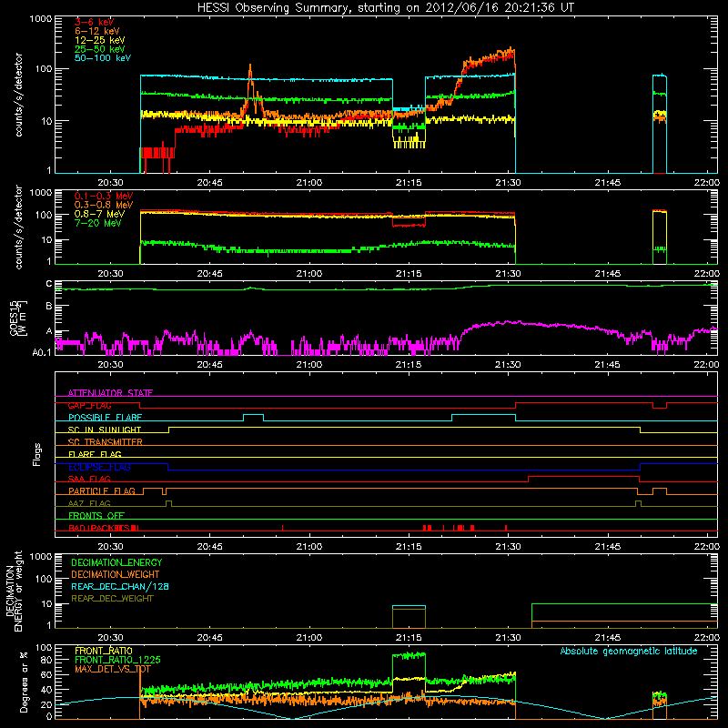Click the MAX_DET_VS_TOT legend entry

(x=113, y=669)
